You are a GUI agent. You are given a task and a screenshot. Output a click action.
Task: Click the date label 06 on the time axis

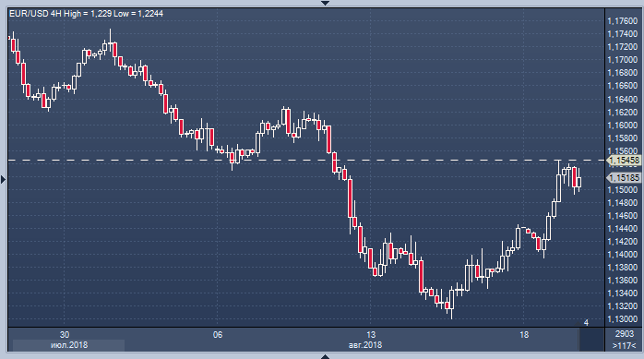pyautogui.click(x=218, y=335)
